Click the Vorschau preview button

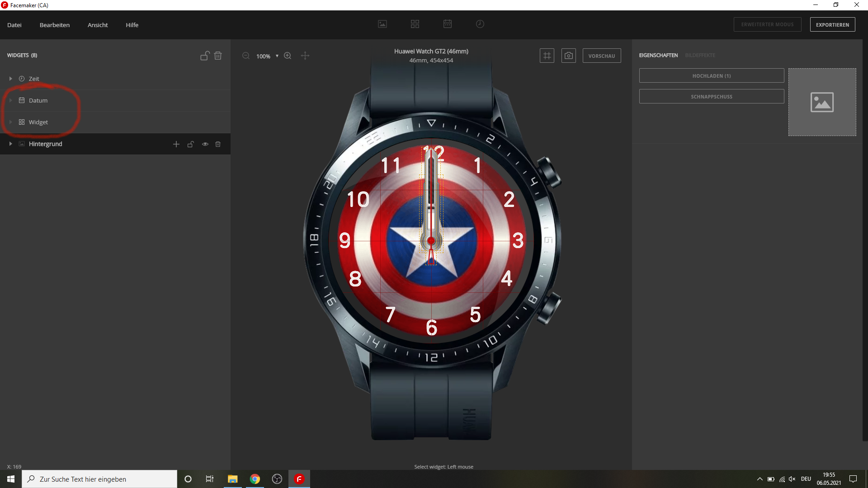pyautogui.click(x=602, y=56)
